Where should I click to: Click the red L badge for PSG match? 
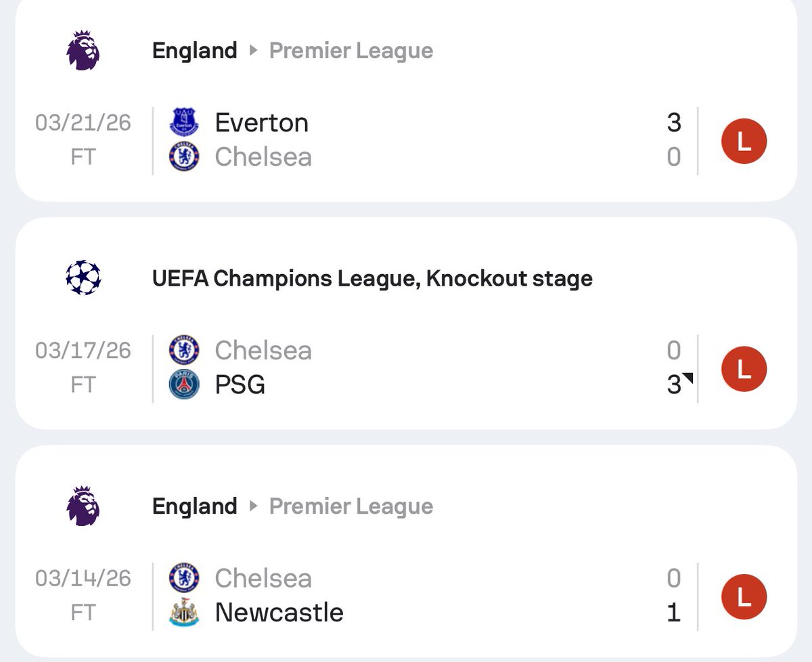coord(744,369)
